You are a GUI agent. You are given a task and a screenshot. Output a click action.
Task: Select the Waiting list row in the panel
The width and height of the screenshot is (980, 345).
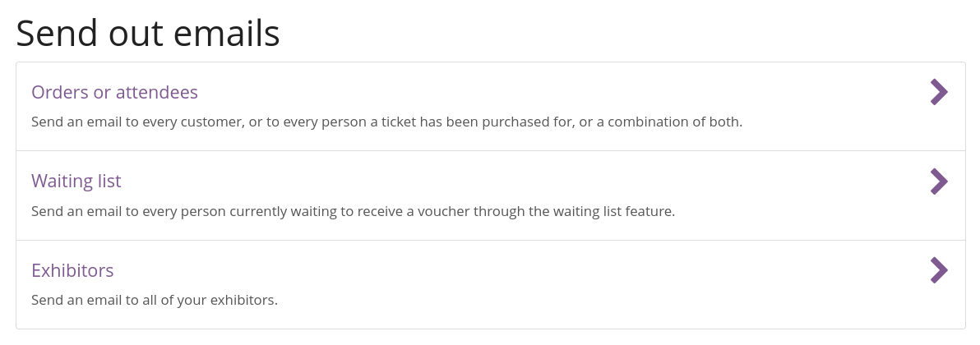pos(490,195)
